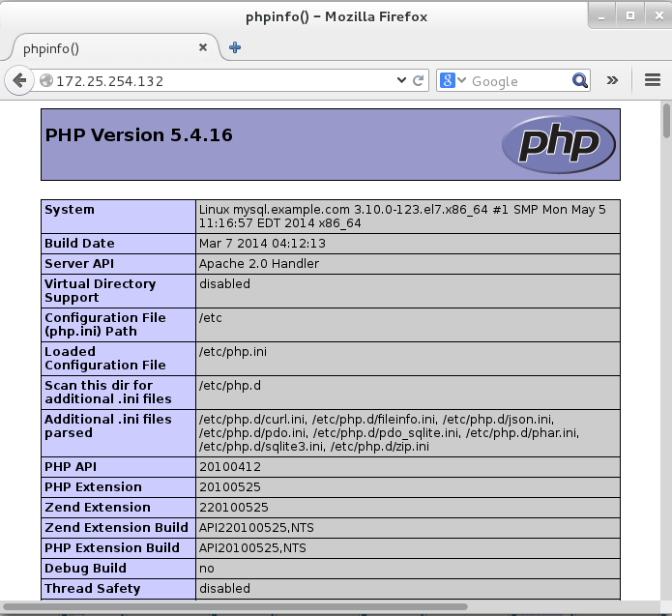The image size is (672, 616).
Task: Click the 'no' value for Debug Build
Action: coord(207,568)
